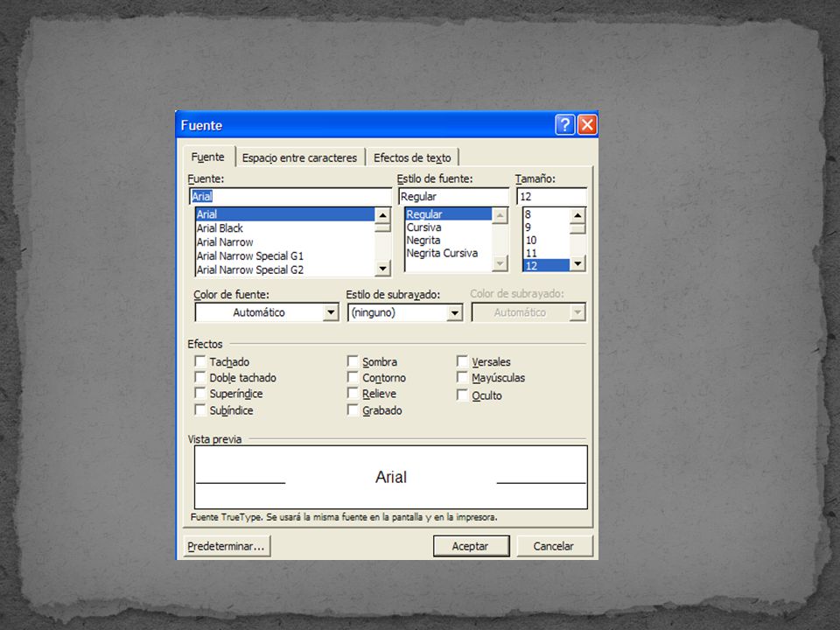Pick font size 11
Image resolution: width=840 pixels, height=630 pixels.
click(546, 253)
